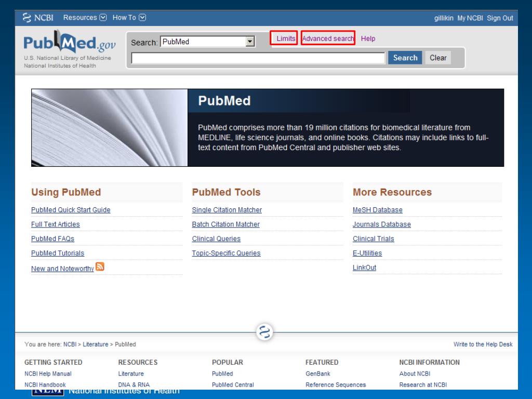The height and width of the screenshot is (399, 532).
Task: Open NCBI Help Manual in footer
Action: [48, 374]
